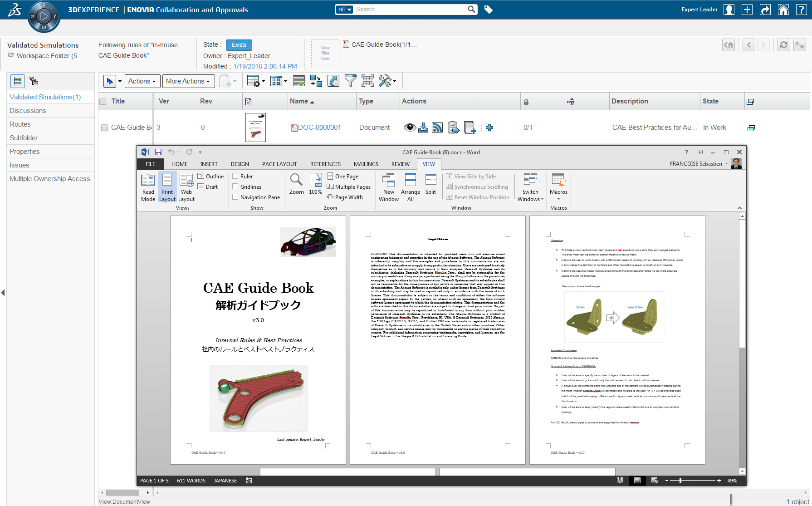812x506 pixels.
Task: Click the plus add icon in top bar
Action: (x=747, y=10)
